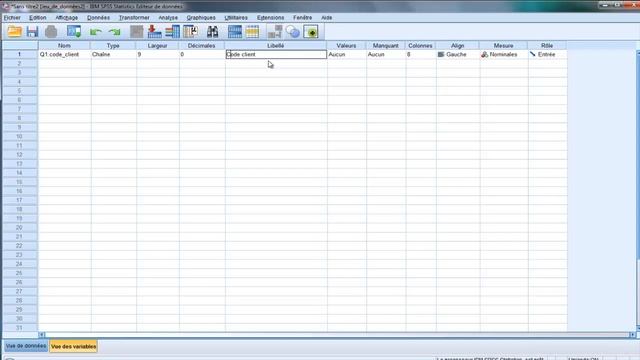Switch to Vue de données tab
Image resolution: width=640 pixels, height=360 pixels.
26,346
